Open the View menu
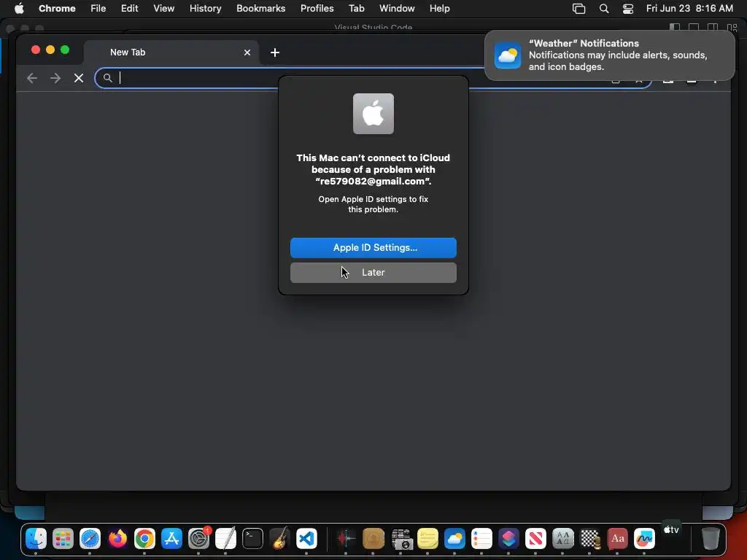The width and height of the screenshot is (747, 560). pyautogui.click(x=164, y=9)
